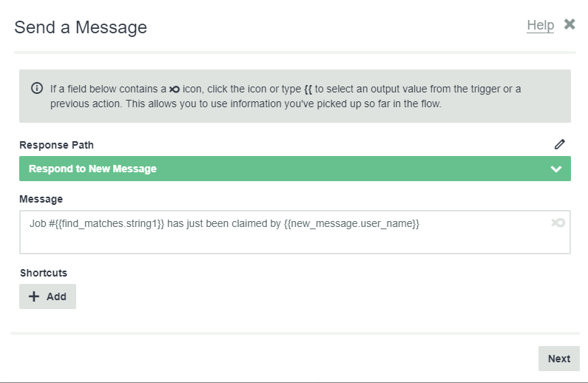The image size is (588, 383).
Task: Place cursor at Job # in the message
Action: click(38, 223)
